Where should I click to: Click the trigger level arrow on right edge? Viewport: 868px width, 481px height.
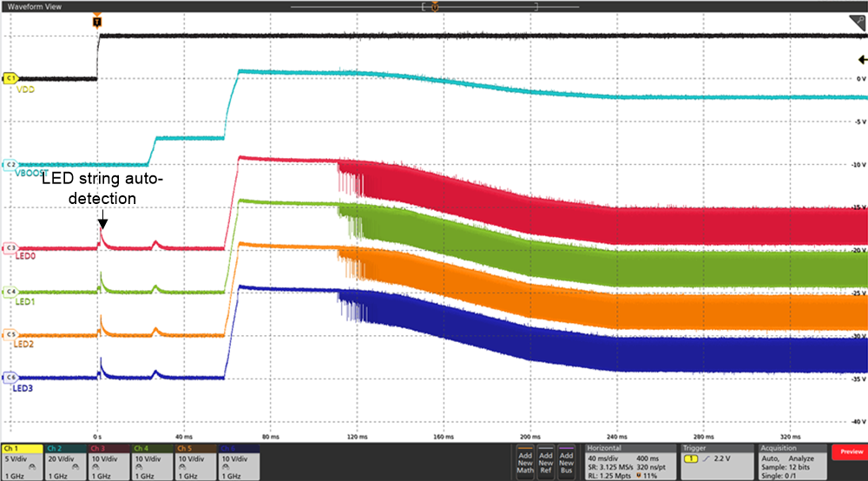click(x=860, y=59)
